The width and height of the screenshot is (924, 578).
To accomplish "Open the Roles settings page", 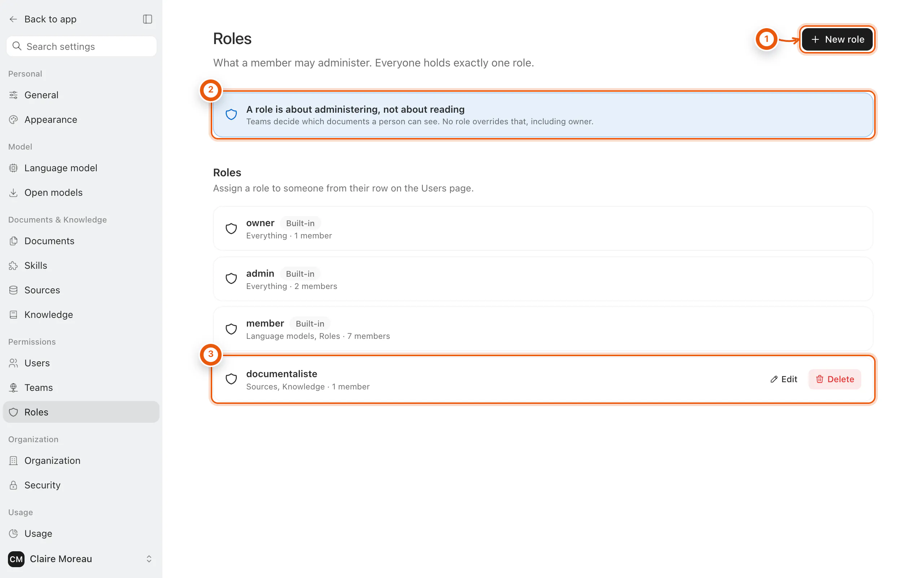I will [81, 412].
